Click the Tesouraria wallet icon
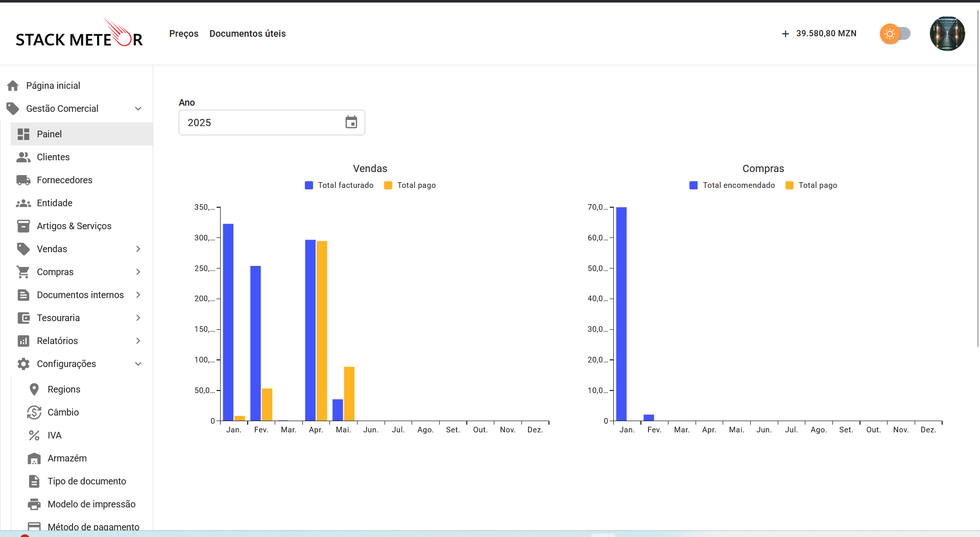 [x=23, y=318]
